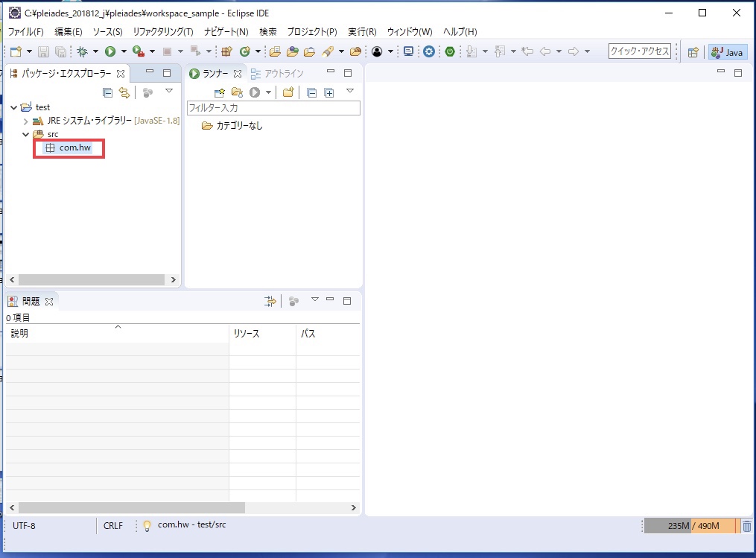Click the Last Edit Location icon
Image resolution: width=756 pixels, height=558 pixels.
tap(527, 51)
